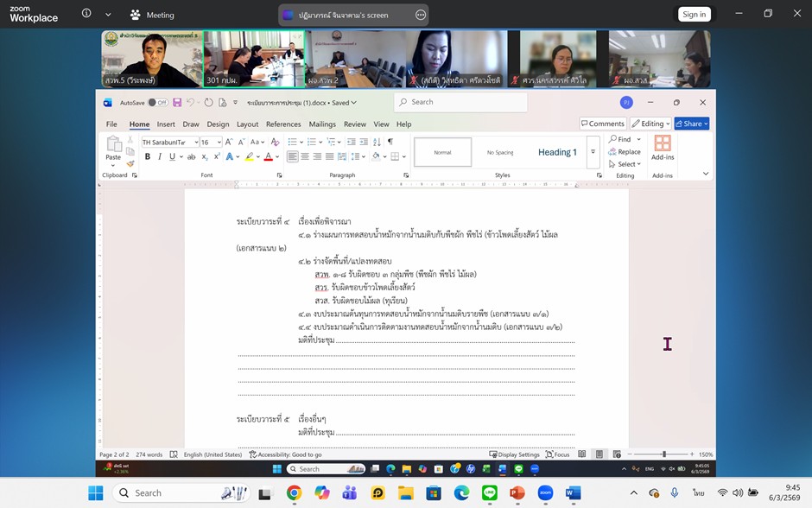Open the font size dropdown
The width and height of the screenshot is (812, 508).
pos(219,142)
